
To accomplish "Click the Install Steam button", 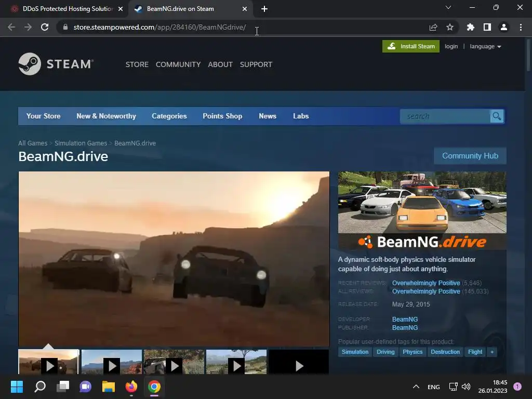I will click(411, 46).
